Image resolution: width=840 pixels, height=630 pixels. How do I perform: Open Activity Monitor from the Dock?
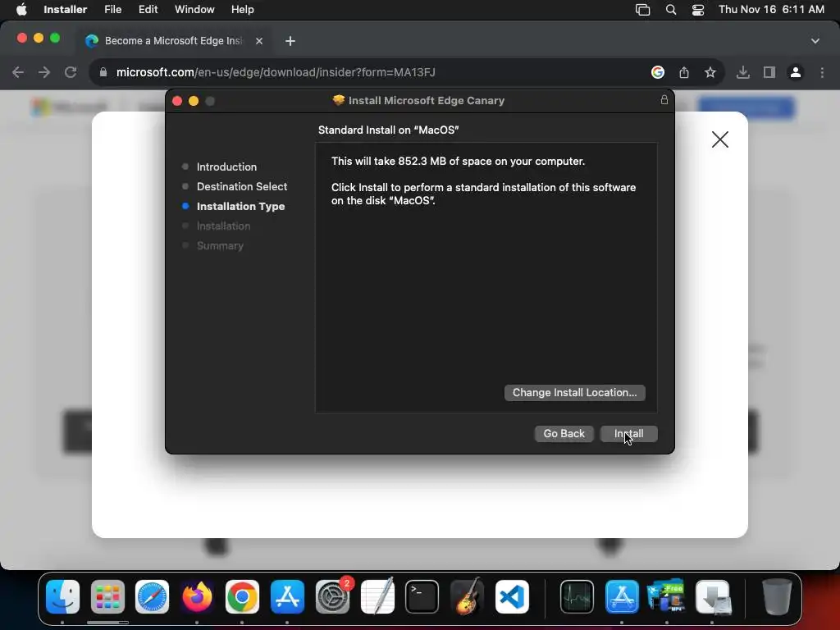tap(577, 596)
